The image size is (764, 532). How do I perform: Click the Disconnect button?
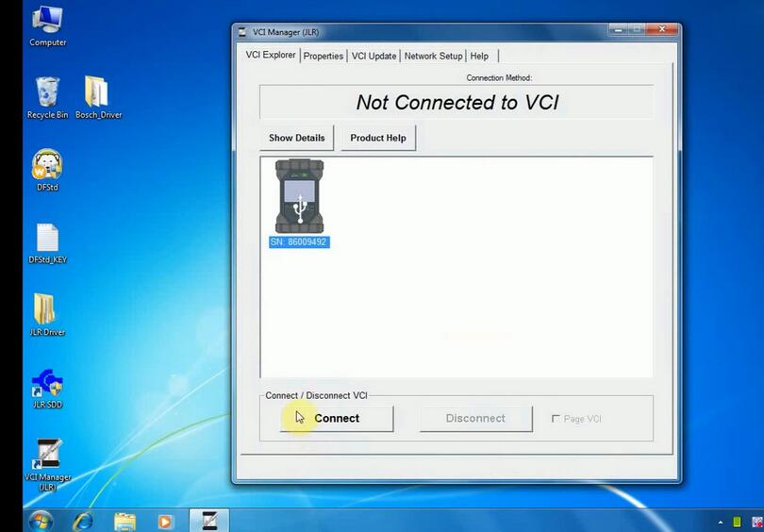coord(475,419)
